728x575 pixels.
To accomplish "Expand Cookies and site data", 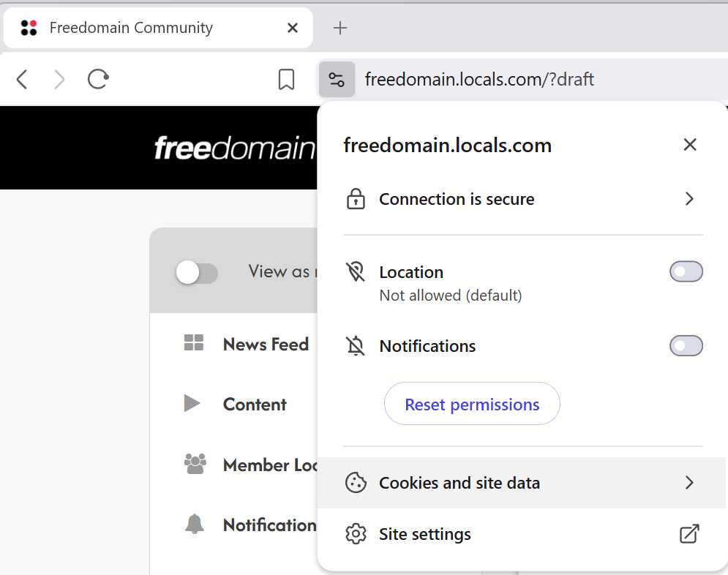I will [522, 483].
